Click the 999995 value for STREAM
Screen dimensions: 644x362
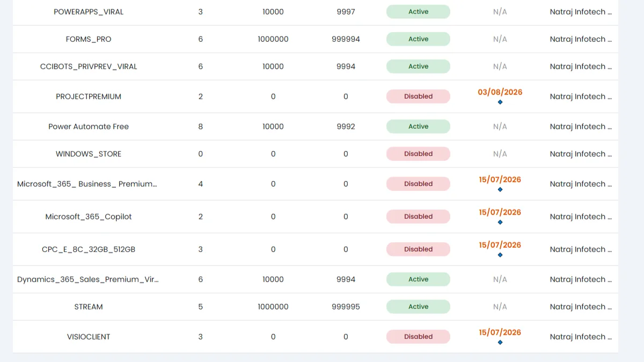[x=346, y=307]
